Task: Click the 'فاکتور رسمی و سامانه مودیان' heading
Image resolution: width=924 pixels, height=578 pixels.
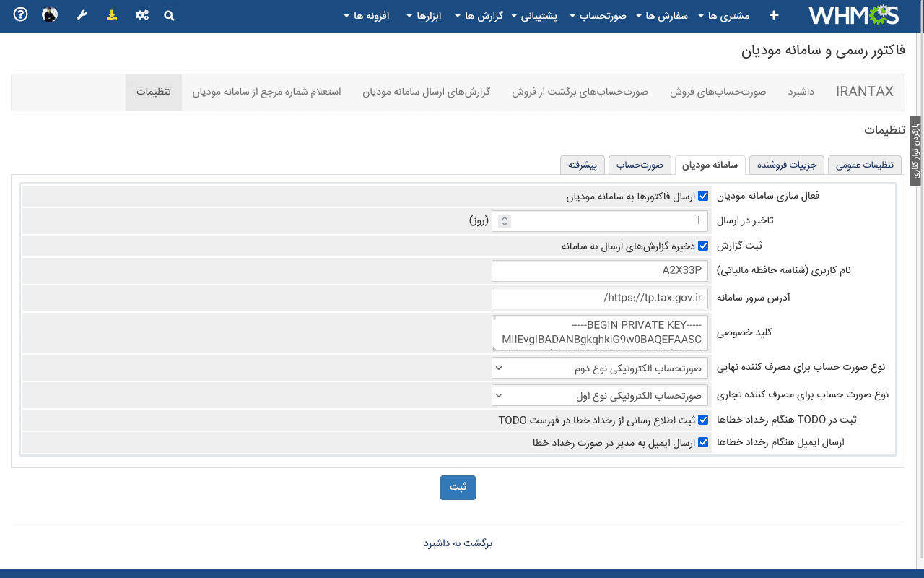Action: coord(823,51)
